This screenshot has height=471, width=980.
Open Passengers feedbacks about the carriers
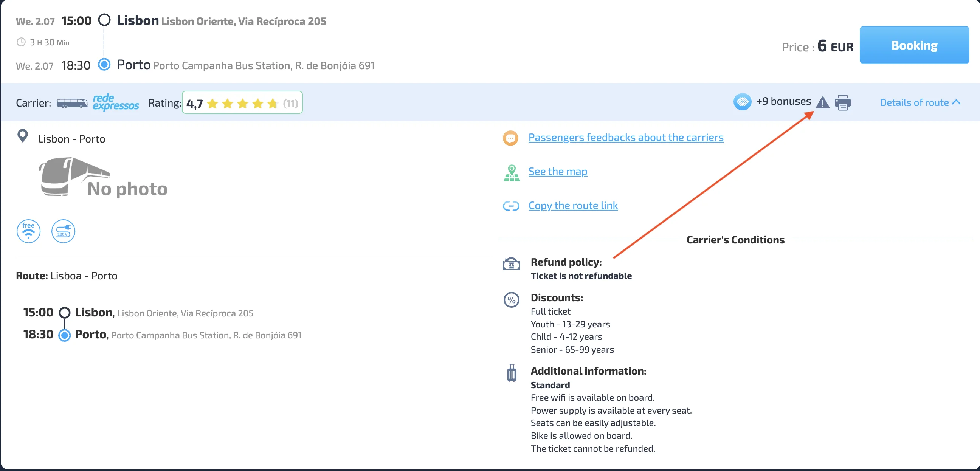625,137
